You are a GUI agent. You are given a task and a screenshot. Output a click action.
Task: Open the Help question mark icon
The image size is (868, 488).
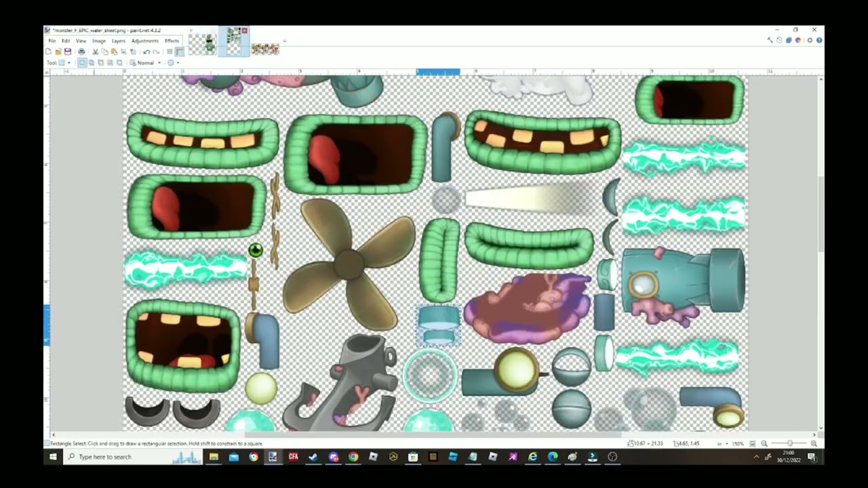[819, 40]
